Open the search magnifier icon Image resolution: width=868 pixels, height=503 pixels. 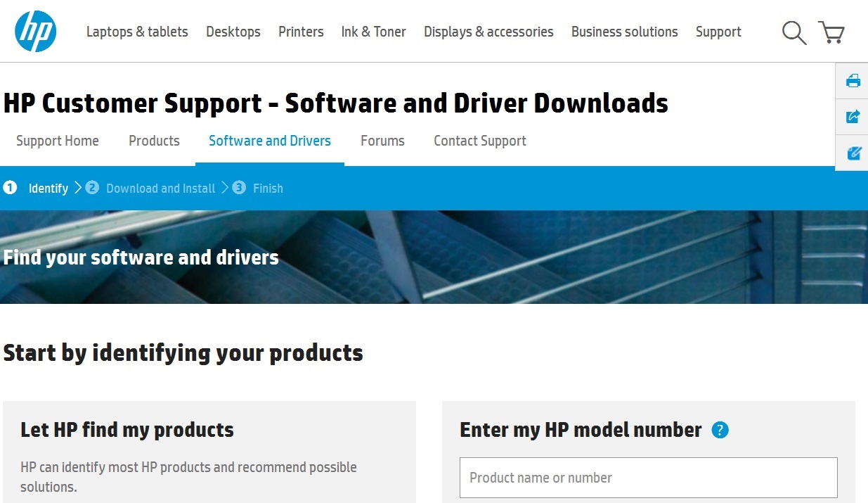[x=794, y=32]
